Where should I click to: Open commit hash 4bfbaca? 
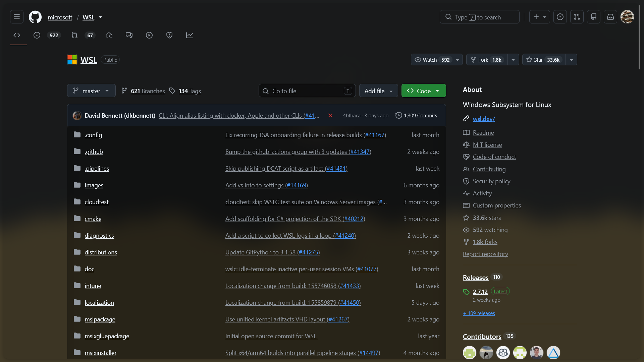point(352,115)
